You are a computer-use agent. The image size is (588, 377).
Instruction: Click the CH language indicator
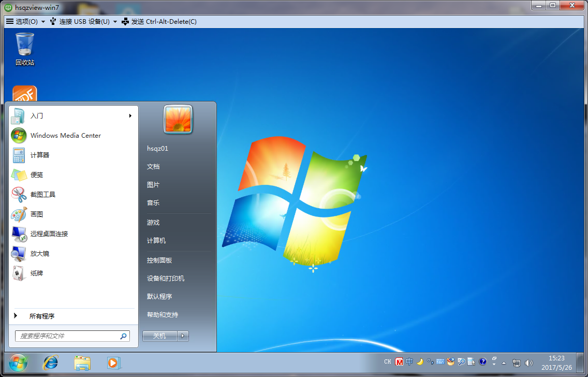pyautogui.click(x=388, y=362)
